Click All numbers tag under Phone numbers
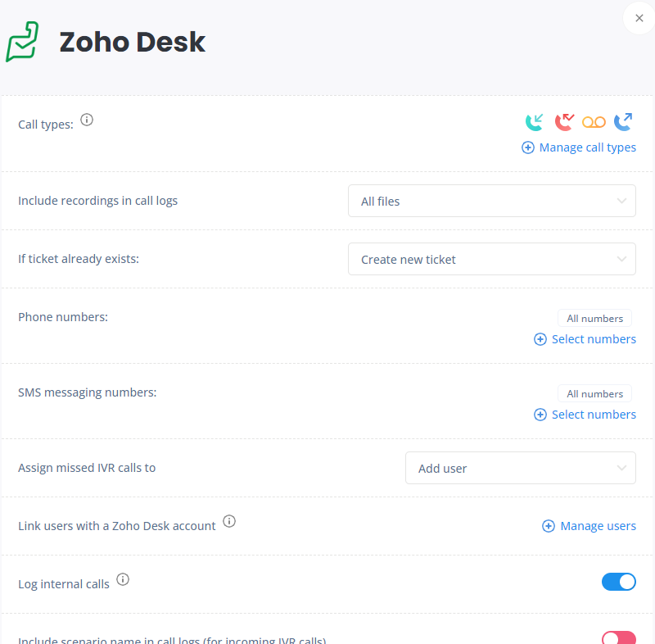The width and height of the screenshot is (655, 644). pos(594,319)
